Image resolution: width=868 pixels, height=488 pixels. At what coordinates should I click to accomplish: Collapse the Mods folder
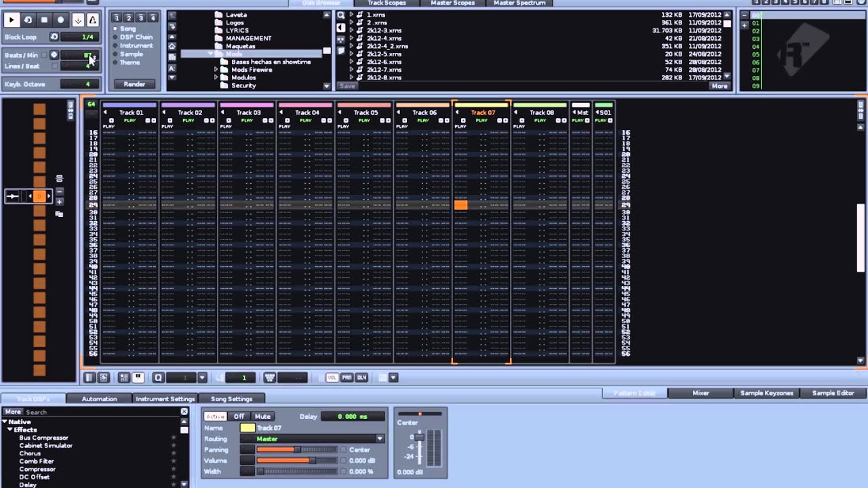[210, 54]
